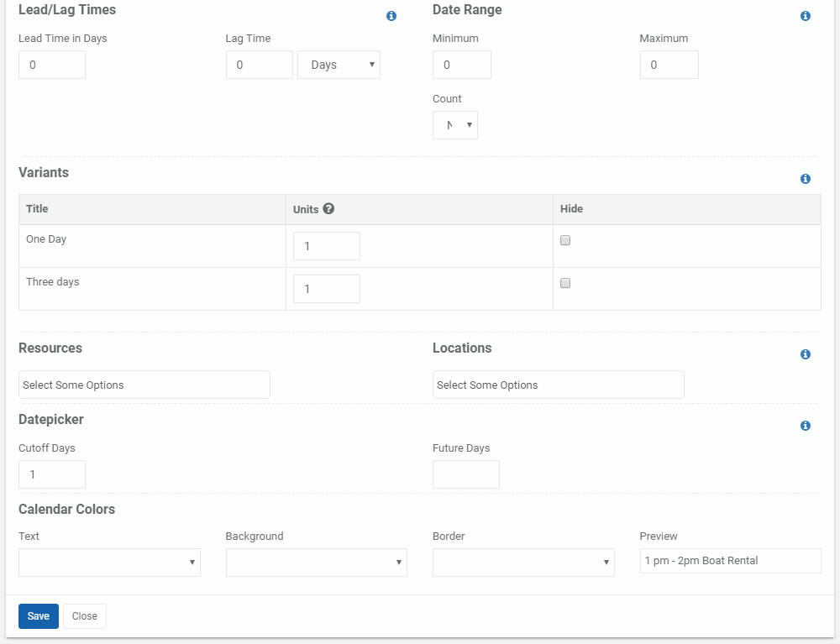Focus the Lag Time number field

tap(260, 65)
